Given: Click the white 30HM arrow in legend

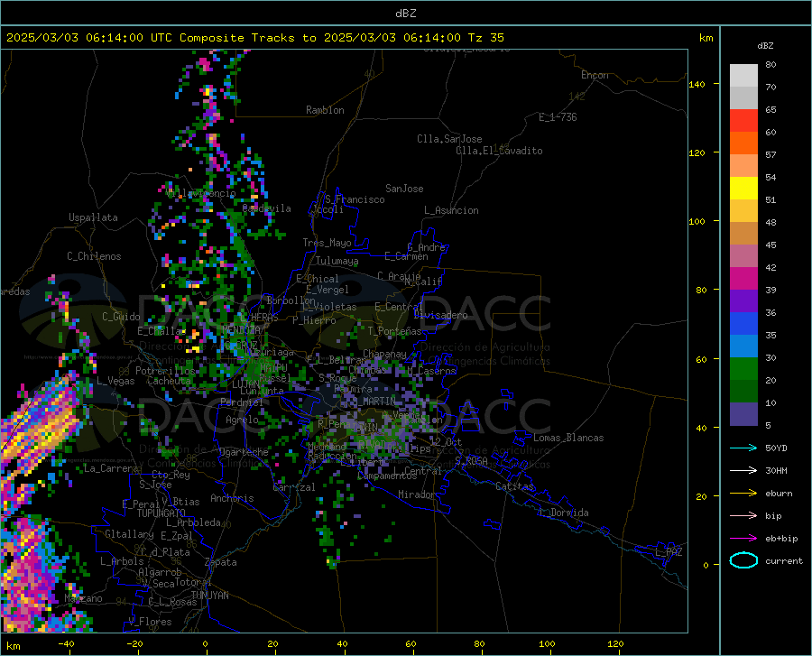Looking at the screenshot, I should tap(743, 470).
